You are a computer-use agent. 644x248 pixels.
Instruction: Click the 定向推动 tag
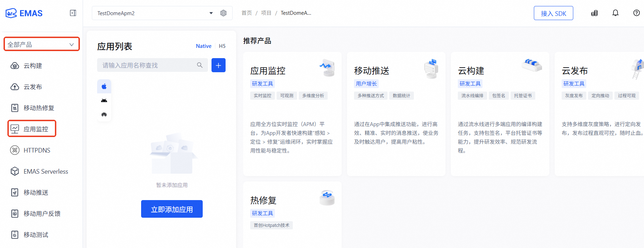click(600, 96)
